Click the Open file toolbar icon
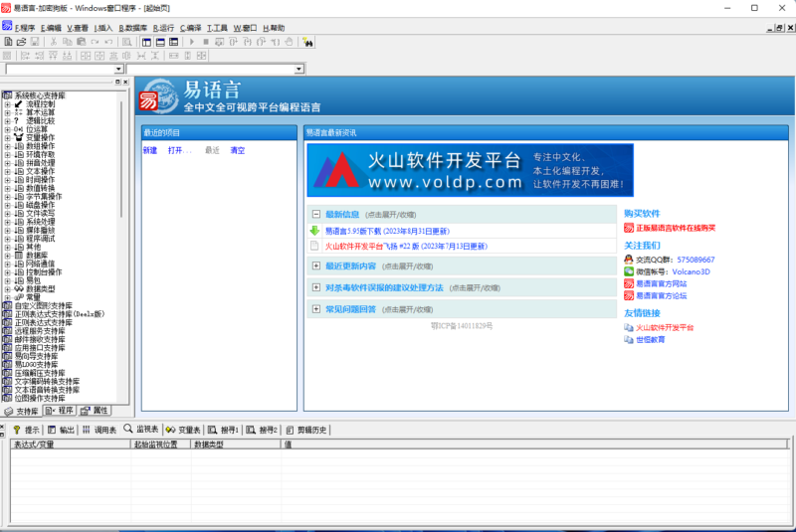Image resolution: width=796 pixels, height=532 pixels. (21, 42)
